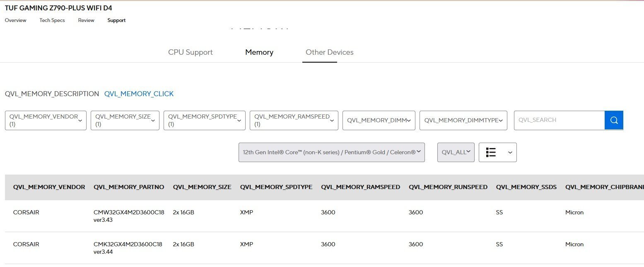644x267 pixels.
Task: Expand the QVL_MEMORY_RAMSPEED filter
Action: [x=294, y=120]
